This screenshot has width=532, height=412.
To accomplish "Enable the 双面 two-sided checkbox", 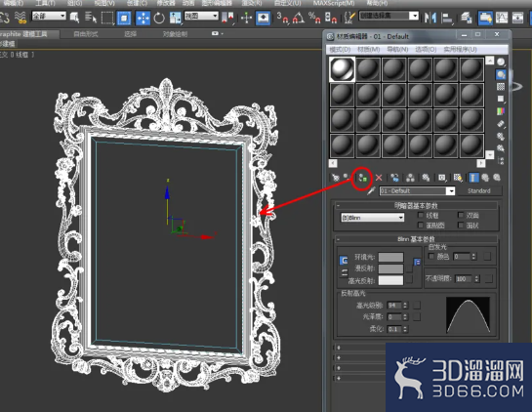I will point(461,215).
